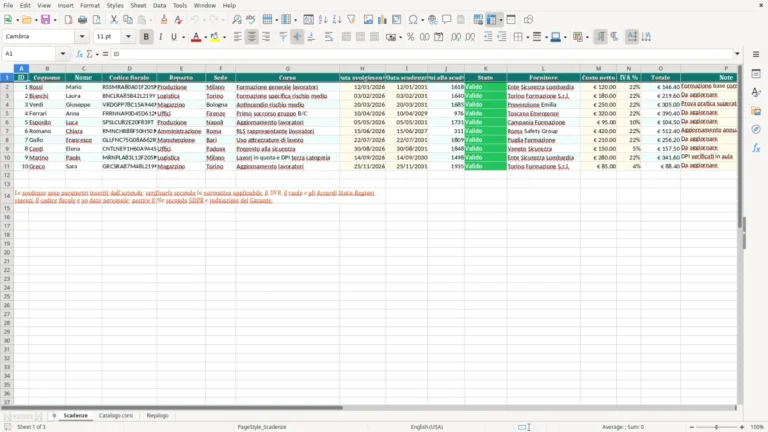This screenshot has height=432, width=768.
Task: Open the sidebar Gallery icon
Action: (756, 111)
